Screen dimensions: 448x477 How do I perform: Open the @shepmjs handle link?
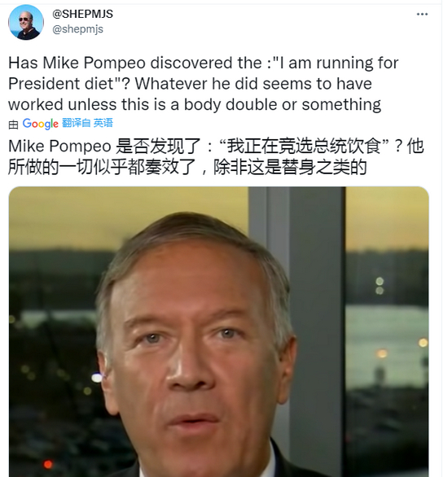coord(77,29)
